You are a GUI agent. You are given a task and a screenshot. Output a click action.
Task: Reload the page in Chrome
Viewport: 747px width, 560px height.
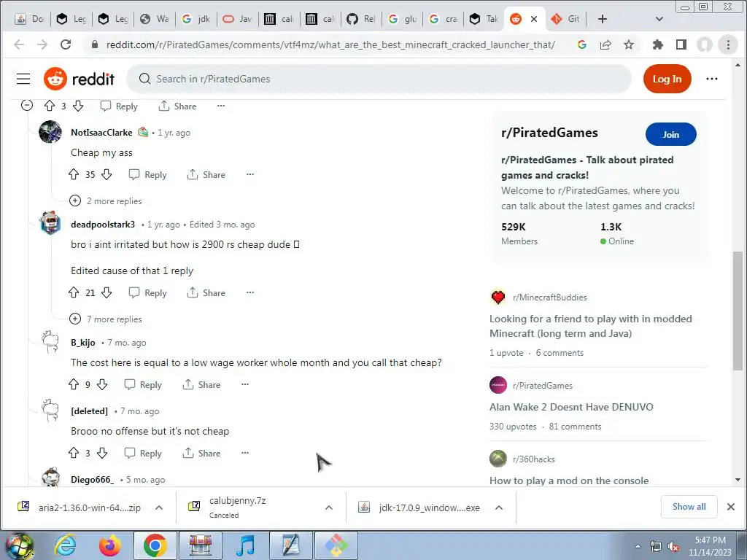point(66,44)
